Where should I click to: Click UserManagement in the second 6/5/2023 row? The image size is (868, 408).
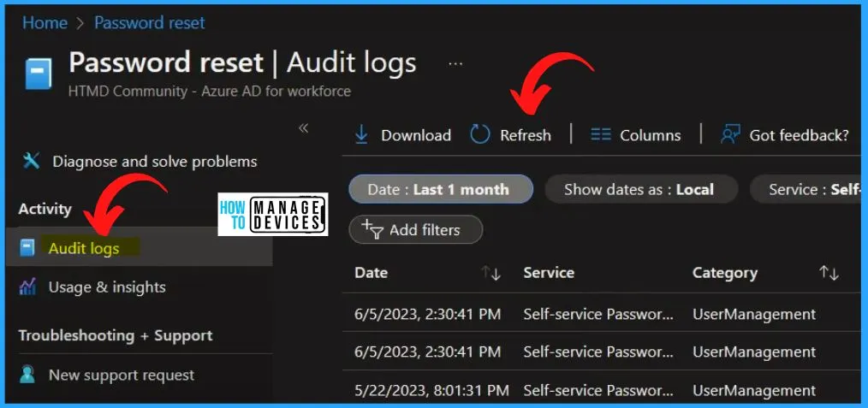(754, 352)
